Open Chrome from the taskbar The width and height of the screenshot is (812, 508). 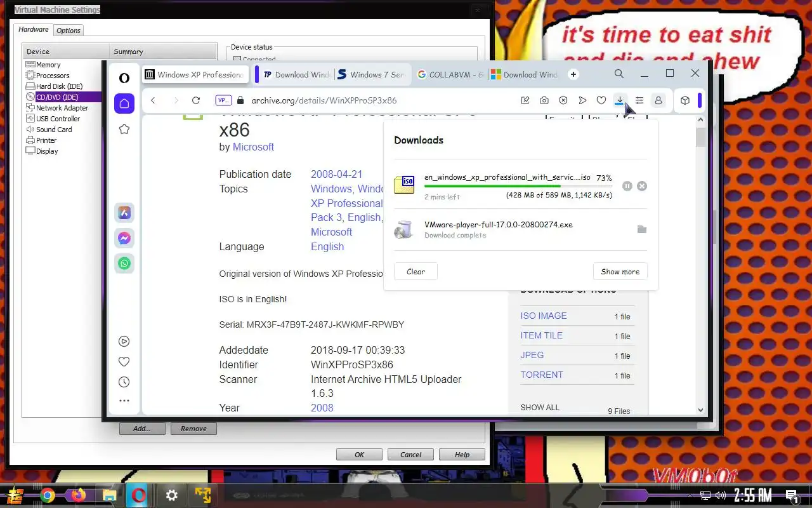[x=47, y=495]
